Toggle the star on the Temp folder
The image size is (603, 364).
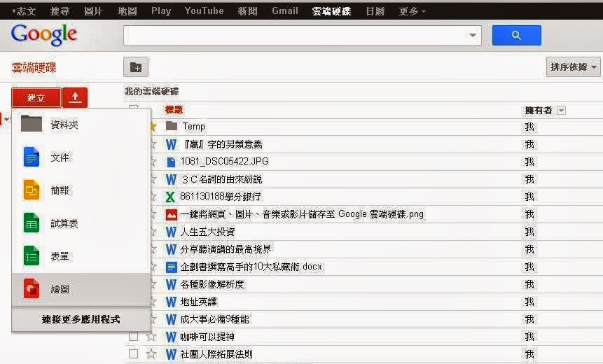(x=153, y=127)
